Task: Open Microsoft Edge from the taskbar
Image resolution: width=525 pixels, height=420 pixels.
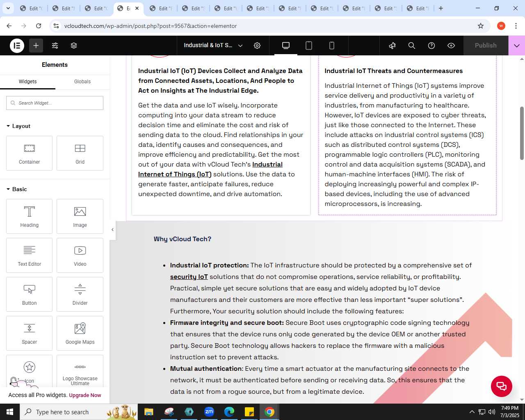Action: pyautogui.click(x=229, y=412)
